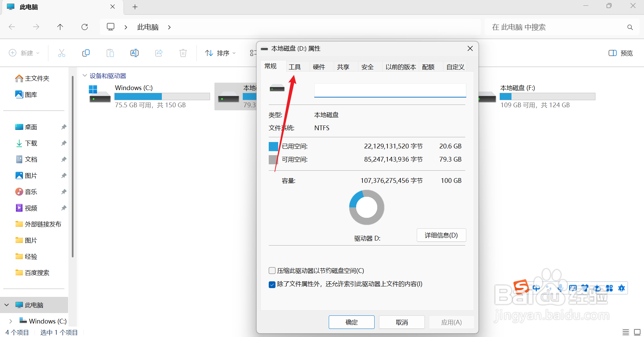Click the Share icon in the toolbar
Screen dimensions: 644x337
(159, 53)
